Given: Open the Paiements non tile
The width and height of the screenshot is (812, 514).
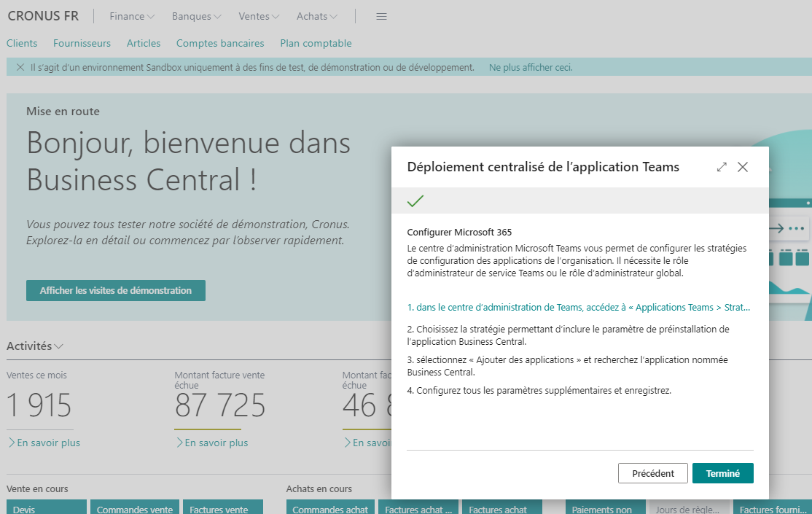Looking at the screenshot, I should click(x=605, y=508).
